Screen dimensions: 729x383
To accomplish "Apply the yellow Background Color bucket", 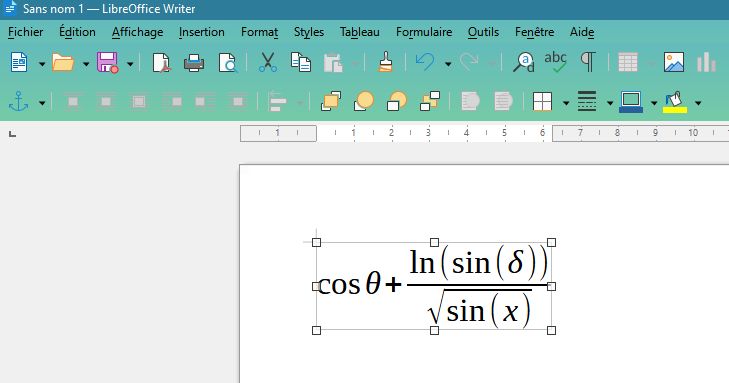I will (675, 101).
